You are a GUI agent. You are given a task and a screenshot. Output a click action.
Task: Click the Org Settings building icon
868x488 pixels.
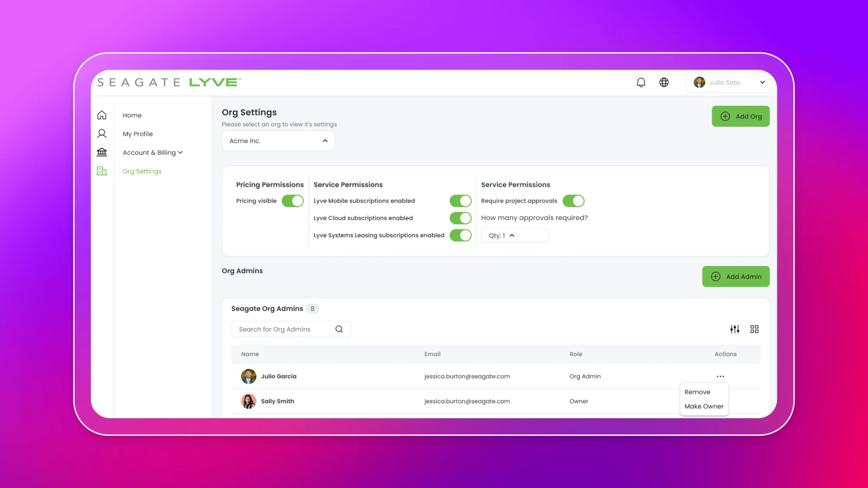102,171
